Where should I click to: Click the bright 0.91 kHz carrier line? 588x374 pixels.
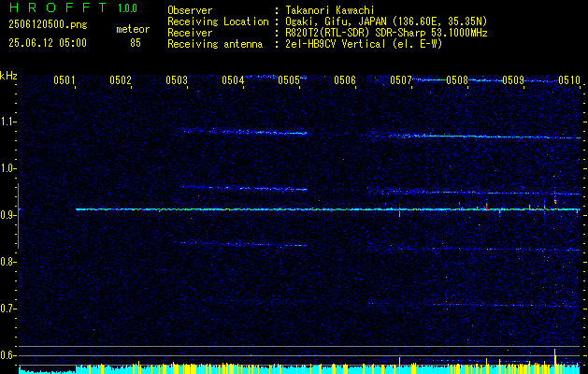[328, 209]
